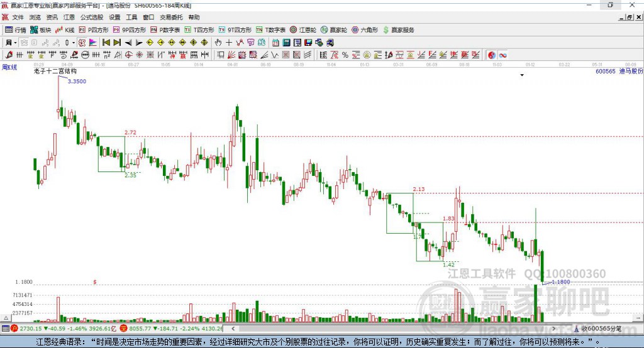Click the circled 金 golden ratio icon
The width and height of the screenshot is (644, 348).
click(367, 55)
